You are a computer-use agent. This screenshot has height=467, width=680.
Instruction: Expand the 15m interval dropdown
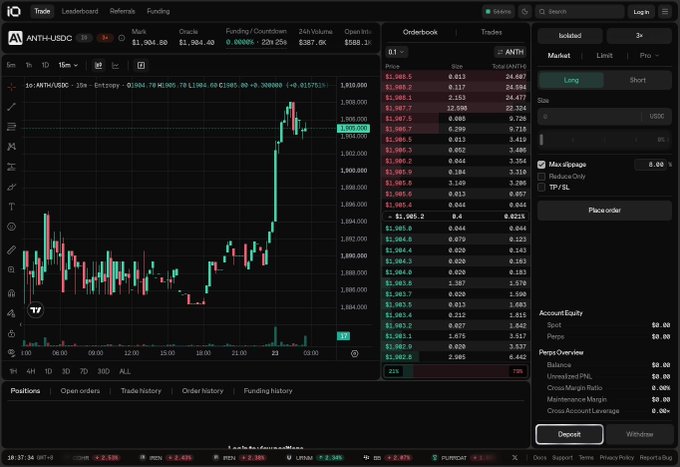68,65
